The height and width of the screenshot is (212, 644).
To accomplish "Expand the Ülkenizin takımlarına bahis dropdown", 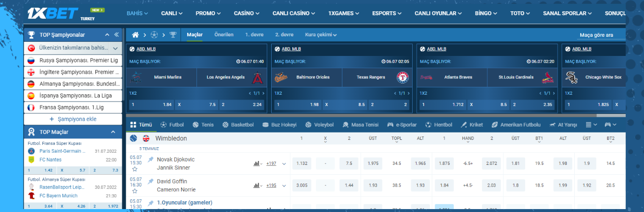I will pyautogui.click(x=115, y=48).
